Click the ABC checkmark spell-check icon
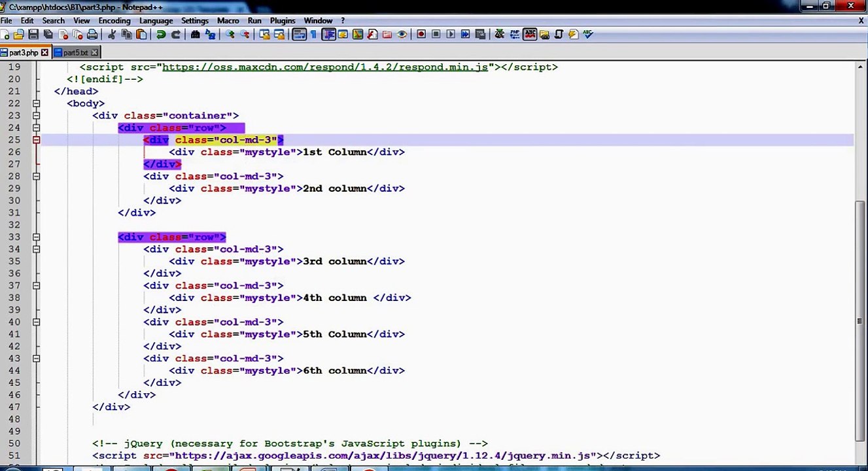Image resolution: width=868 pixels, height=471 pixels. pos(588,34)
